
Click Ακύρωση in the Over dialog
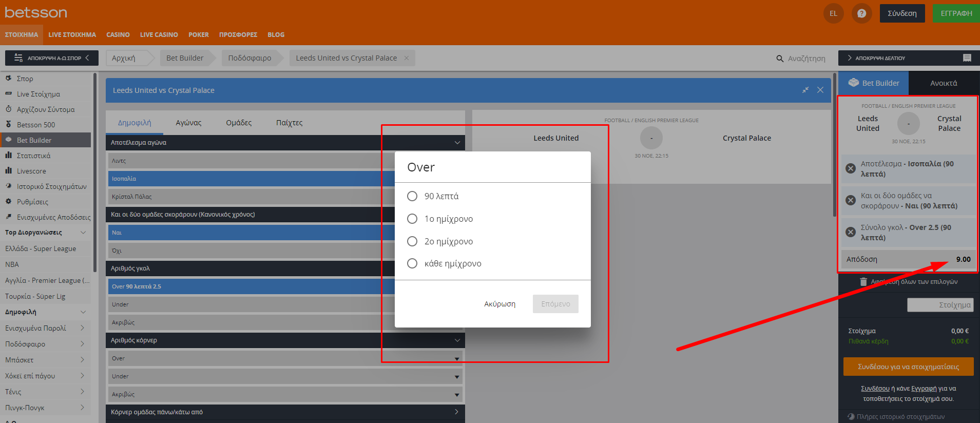click(499, 304)
